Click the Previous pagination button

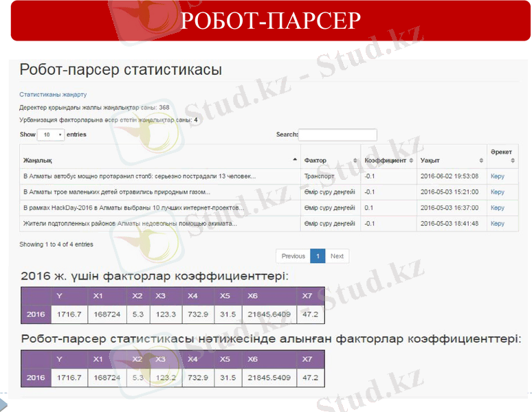293,256
